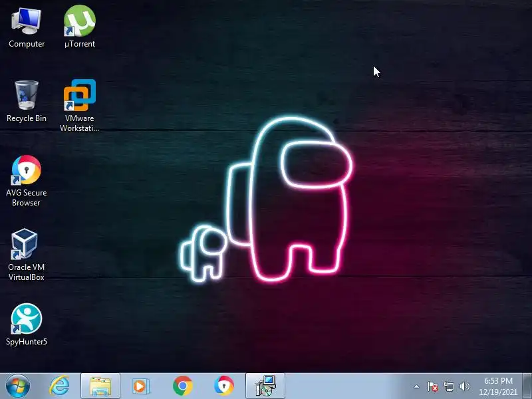The image size is (532, 399).
Task: Launch AVG Secure Browser from the taskbar
Action: [x=224, y=386]
